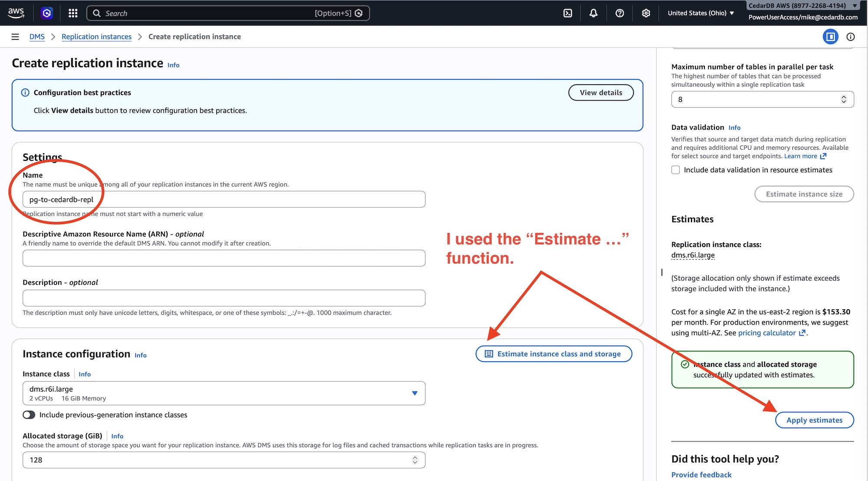The image size is (868, 481).
Task: Toggle the split panel view icon
Action: (x=831, y=36)
